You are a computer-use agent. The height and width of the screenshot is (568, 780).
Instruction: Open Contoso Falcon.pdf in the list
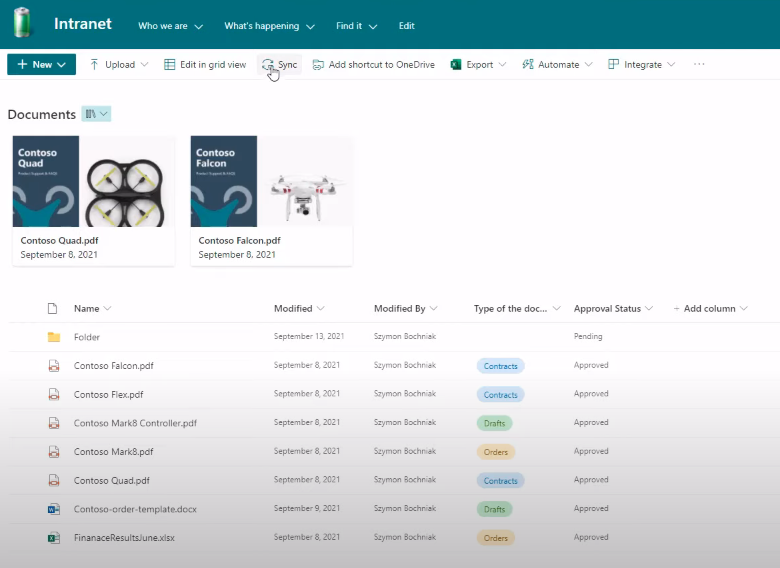[113, 366]
